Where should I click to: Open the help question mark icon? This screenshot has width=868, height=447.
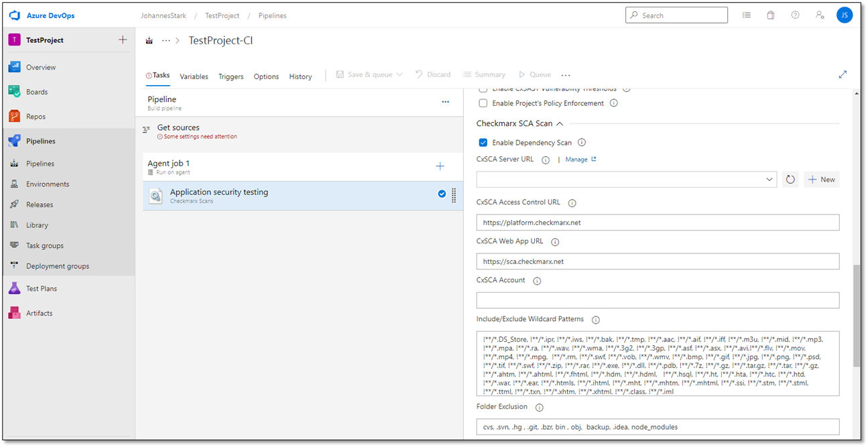(795, 15)
